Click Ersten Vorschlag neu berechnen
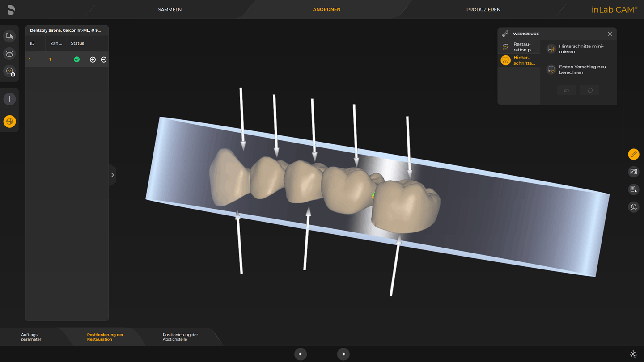Viewport: 644px width, 362px height. click(x=581, y=69)
